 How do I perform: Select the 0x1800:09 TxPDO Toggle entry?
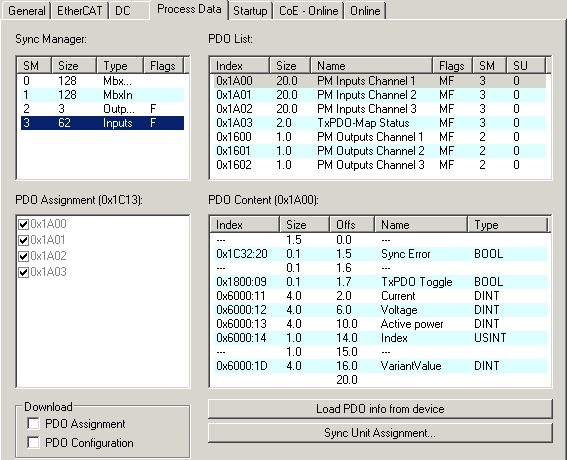(x=380, y=282)
